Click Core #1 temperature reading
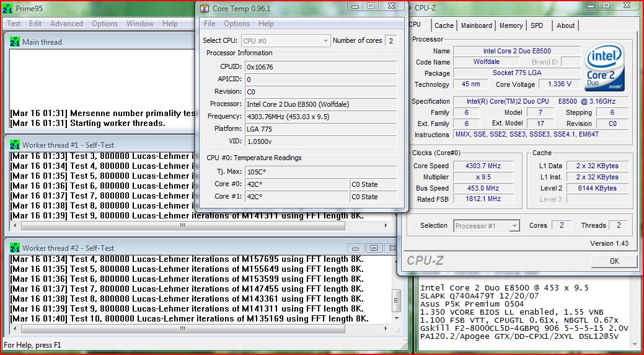 296,197
